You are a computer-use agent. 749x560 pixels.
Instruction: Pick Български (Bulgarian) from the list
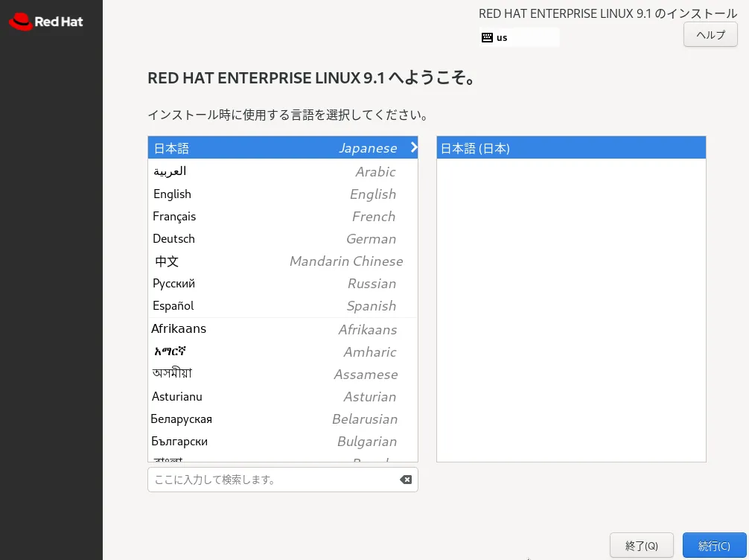282,442
